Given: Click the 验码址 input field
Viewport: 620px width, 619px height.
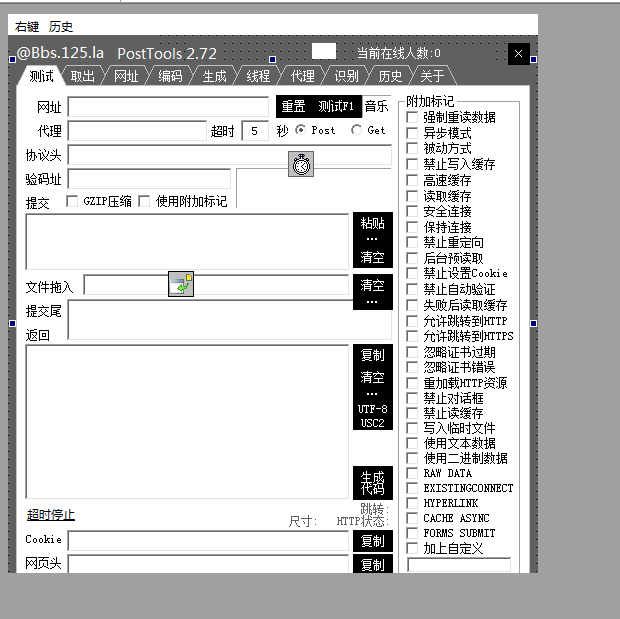Looking at the screenshot, I should [149, 179].
